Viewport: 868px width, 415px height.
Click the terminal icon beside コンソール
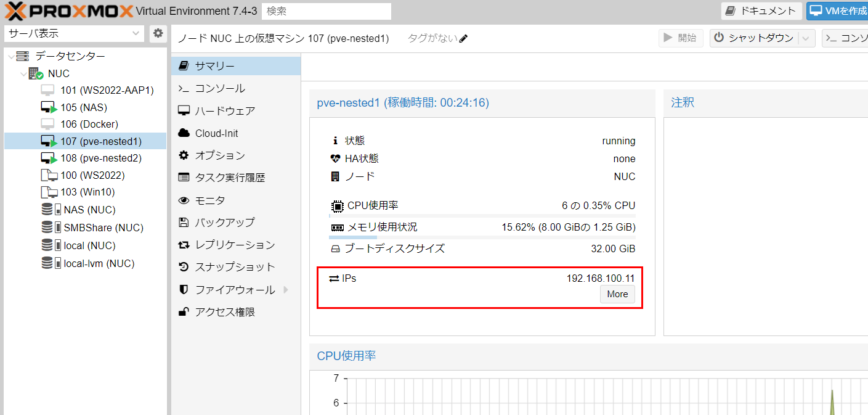point(184,88)
